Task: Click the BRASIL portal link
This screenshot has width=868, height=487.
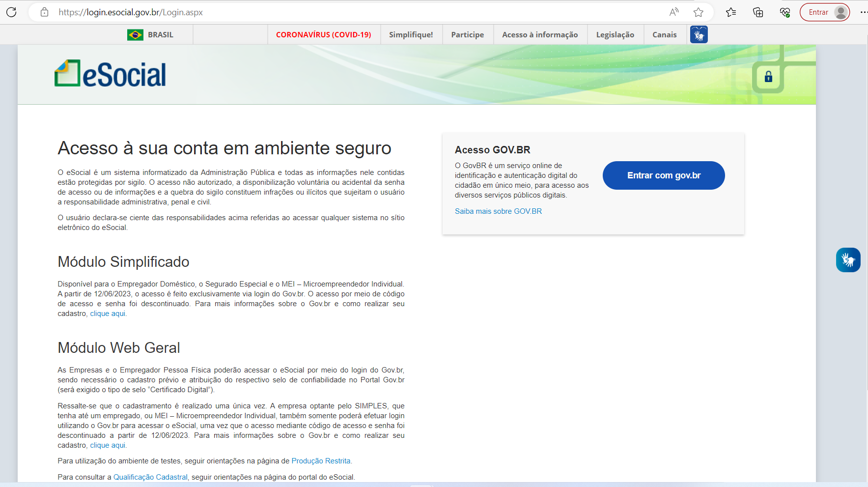Action: pos(161,35)
